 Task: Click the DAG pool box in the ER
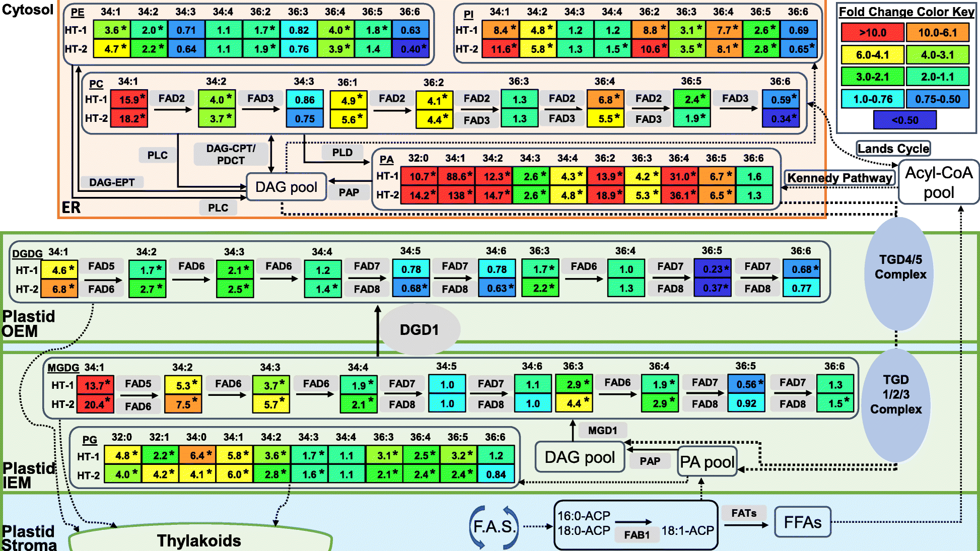(x=286, y=187)
